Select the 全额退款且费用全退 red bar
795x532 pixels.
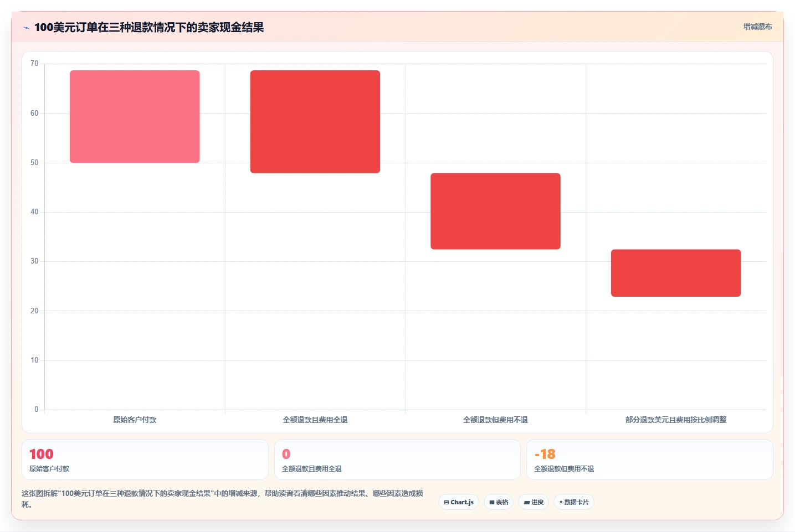[315, 122]
